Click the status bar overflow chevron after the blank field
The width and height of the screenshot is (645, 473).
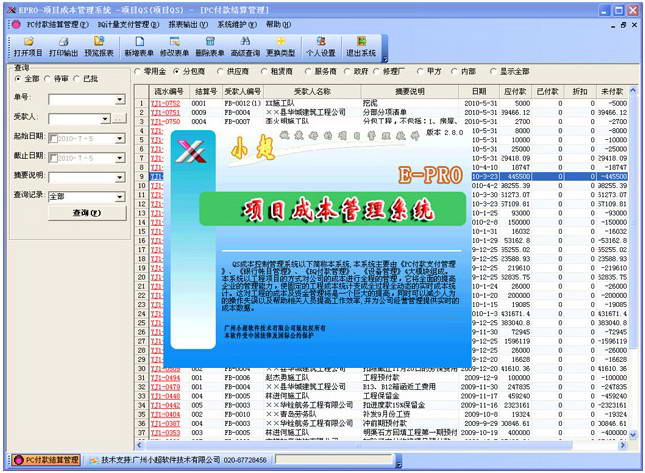coord(398,465)
